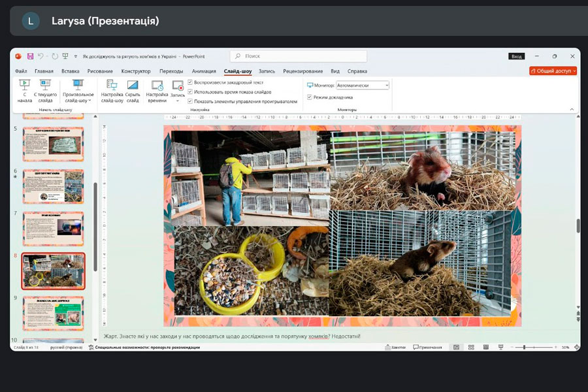The width and height of the screenshot is (588, 392).
Task: Switch to the Вставка tab
Action: pyautogui.click(x=70, y=71)
